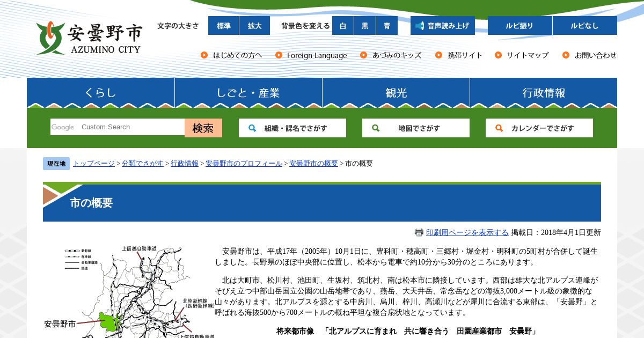The image size is (644, 338).
Task: Search by calendar カレンダーでさがす
Action: pos(539,128)
